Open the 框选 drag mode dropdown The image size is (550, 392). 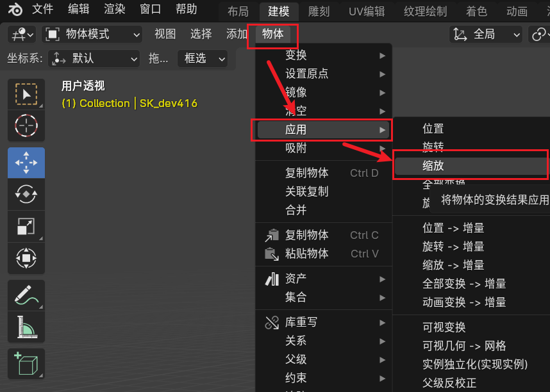tap(203, 58)
